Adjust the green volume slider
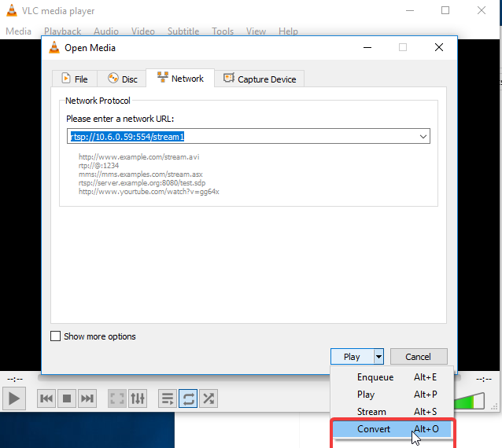502x448 pixels. point(469,401)
